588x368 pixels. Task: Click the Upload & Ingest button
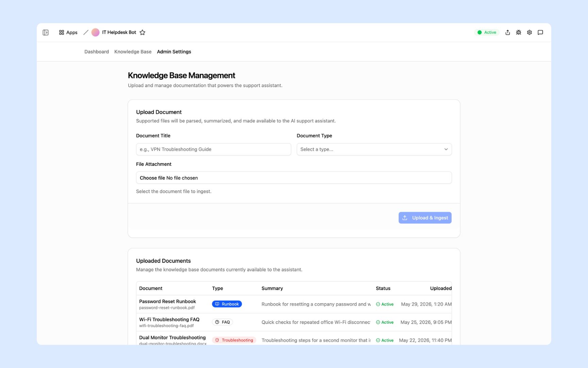pos(425,218)
